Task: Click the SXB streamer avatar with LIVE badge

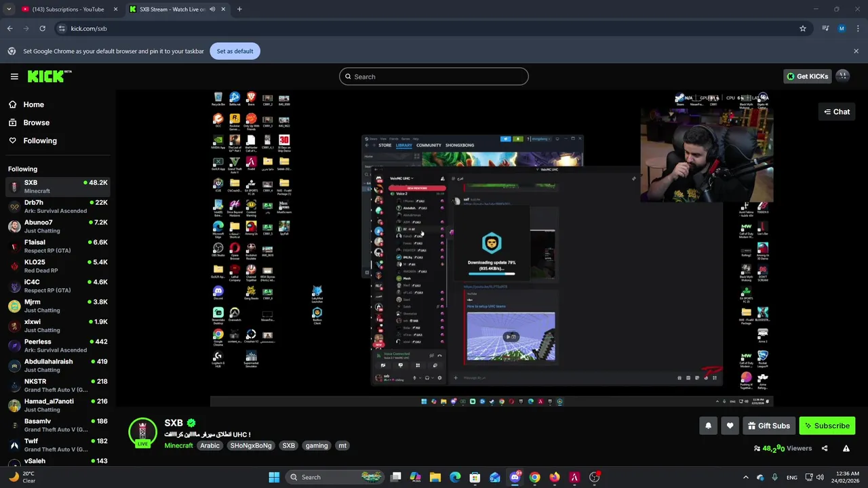Action: [142, 432]
